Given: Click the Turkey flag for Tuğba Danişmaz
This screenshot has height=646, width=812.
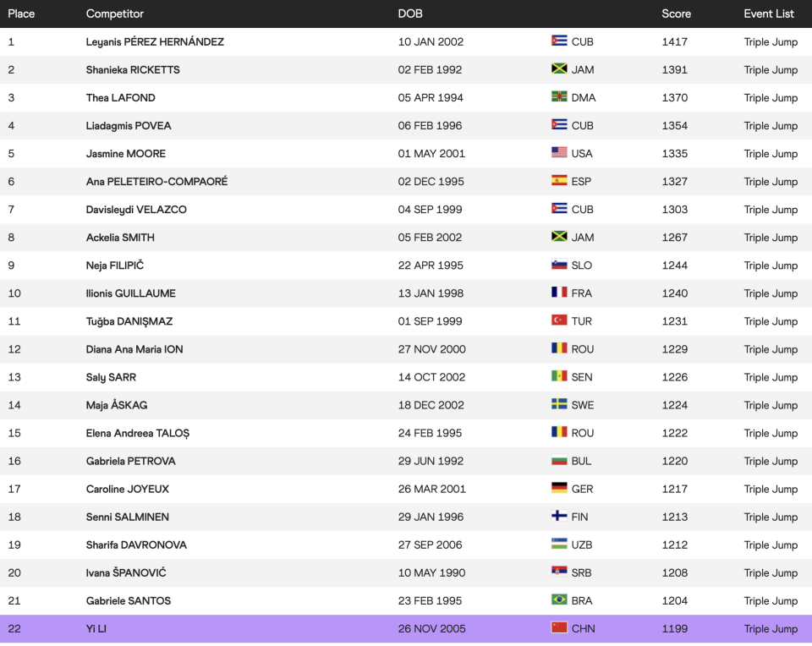Looking at the screenshot, I should coord(559,320).
